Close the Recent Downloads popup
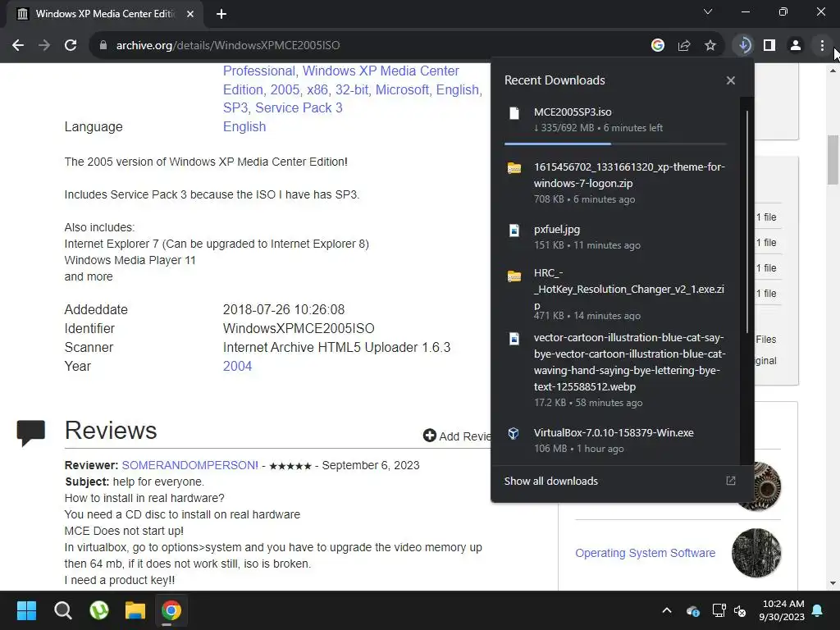This screenshot has height=630, width=840. [731, 80]
